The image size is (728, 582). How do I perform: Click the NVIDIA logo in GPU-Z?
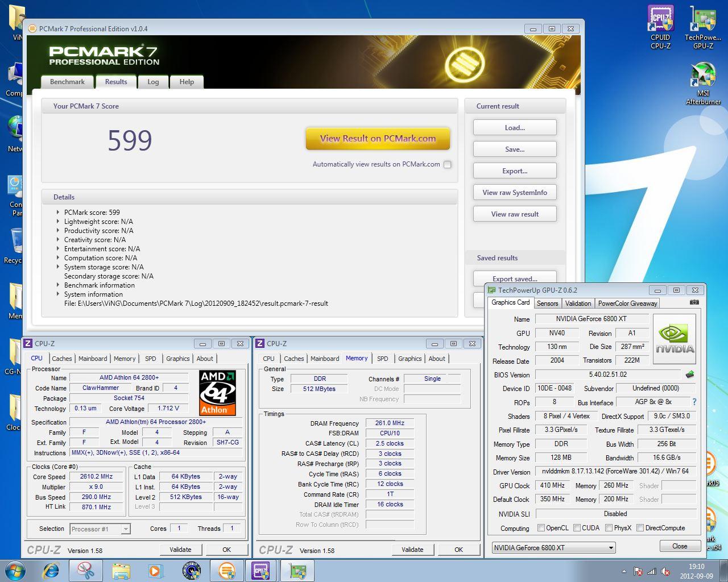click(675, 339)
